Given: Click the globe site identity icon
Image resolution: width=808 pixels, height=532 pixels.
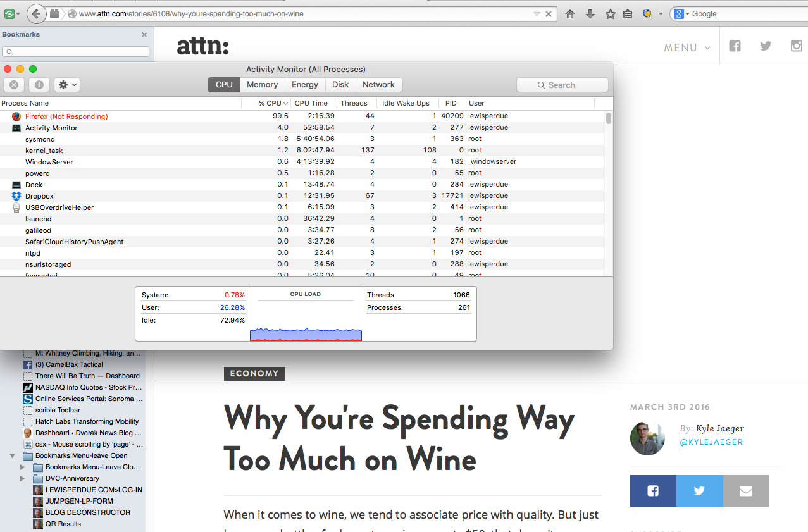Looking at the screenshot, I should pyautogui.click(x=71, y=14).
